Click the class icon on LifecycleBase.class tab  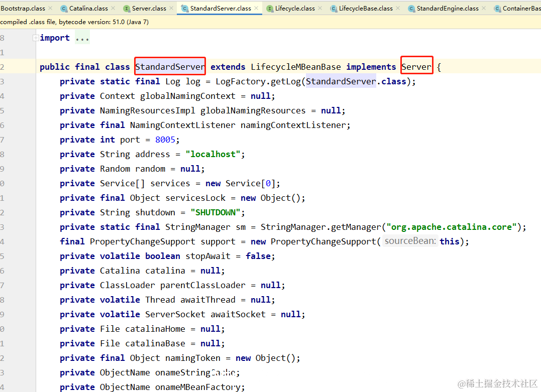tap(334, 9)
